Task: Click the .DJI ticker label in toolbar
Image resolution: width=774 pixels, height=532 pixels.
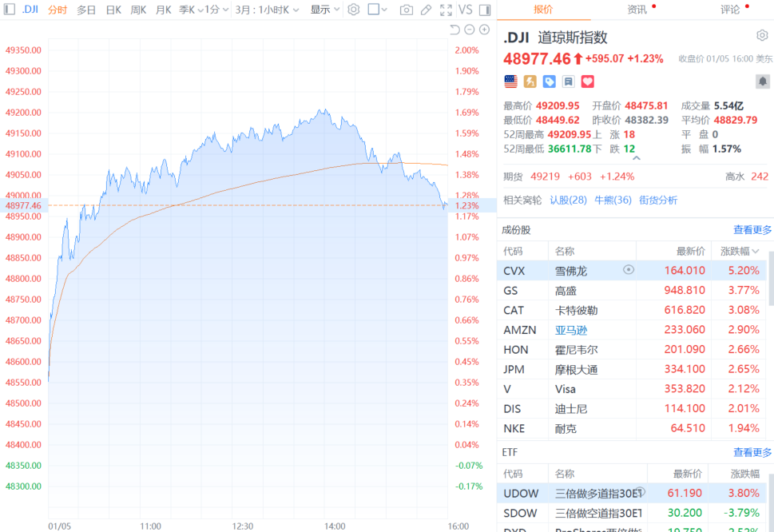Action: coord(30,10)
